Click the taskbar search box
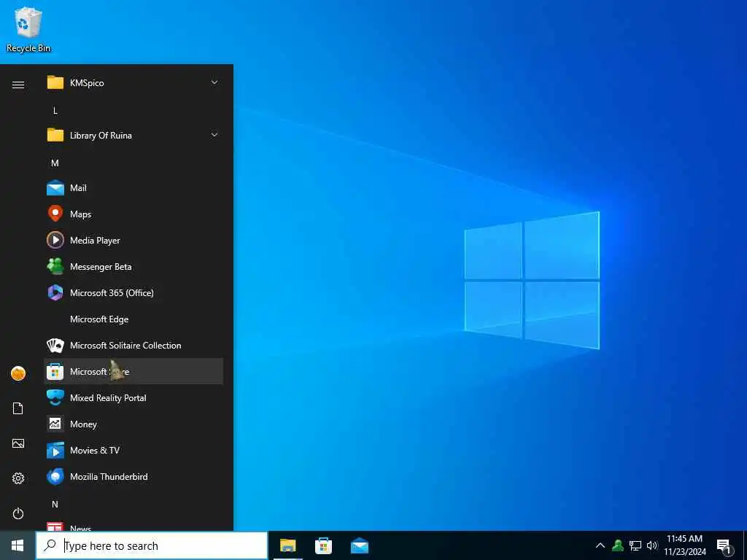Viewport: 747px width, 560px height. click(x=152, y=545)
